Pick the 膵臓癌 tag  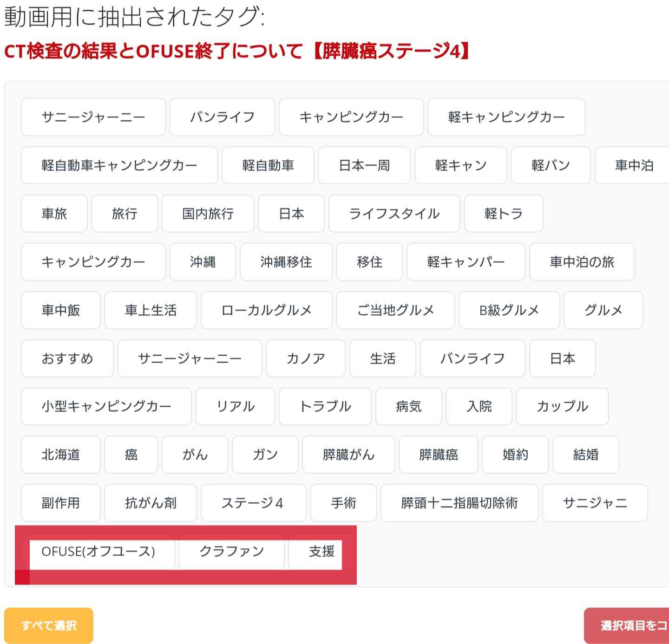coord(439,455)
